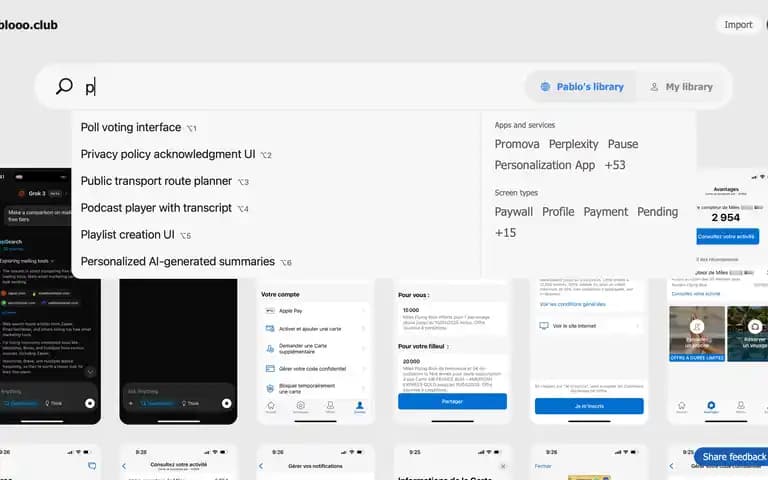Click 'Consultez votre activité' blue button
The height and width of the screenshot is (480, 768).
coord(727,237)
